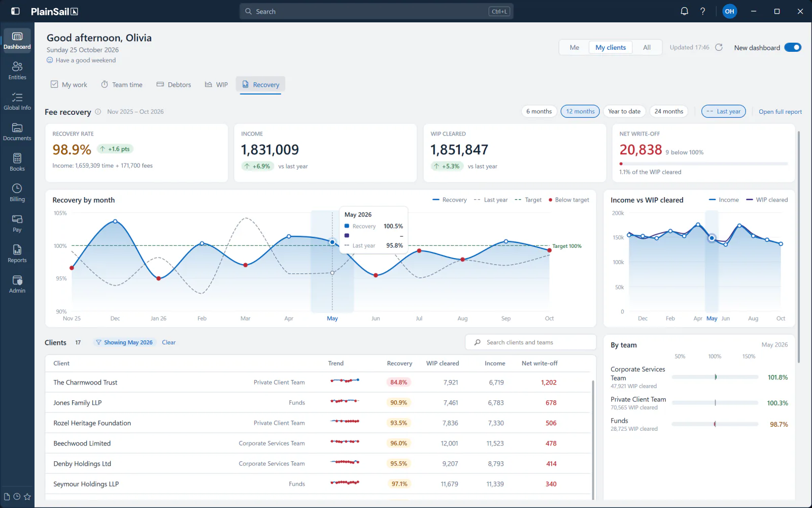Open the Debtors tab
The image size is (812, 508).
[174, 84]
